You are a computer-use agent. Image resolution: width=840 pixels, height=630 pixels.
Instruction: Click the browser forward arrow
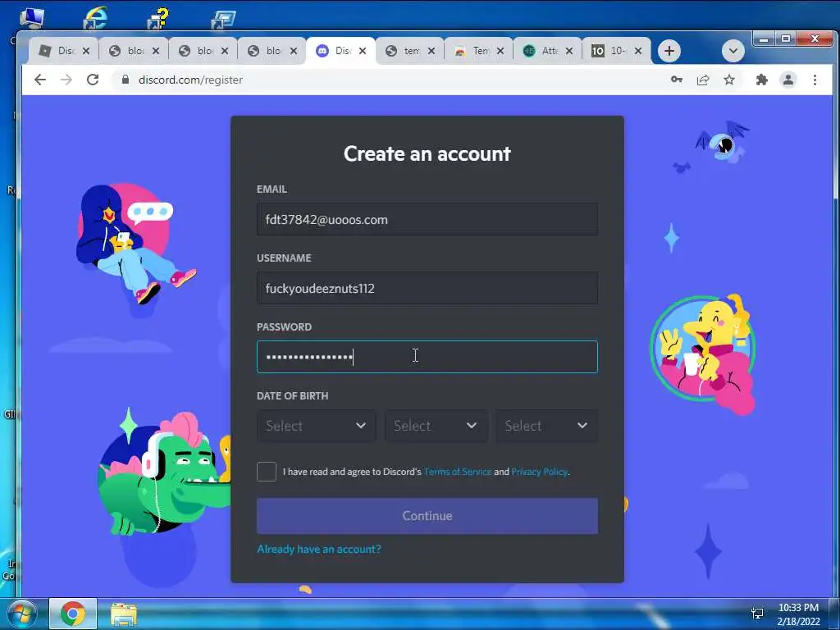[66, 80]
